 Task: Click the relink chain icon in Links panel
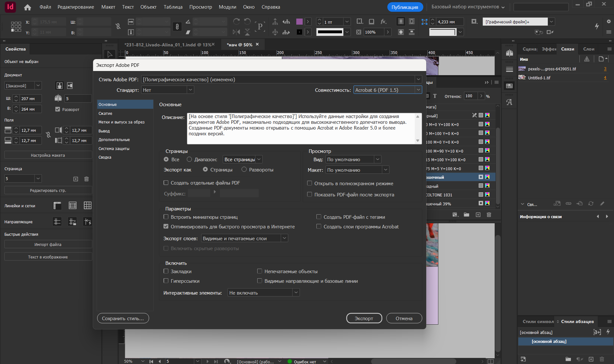click(568, 203)
